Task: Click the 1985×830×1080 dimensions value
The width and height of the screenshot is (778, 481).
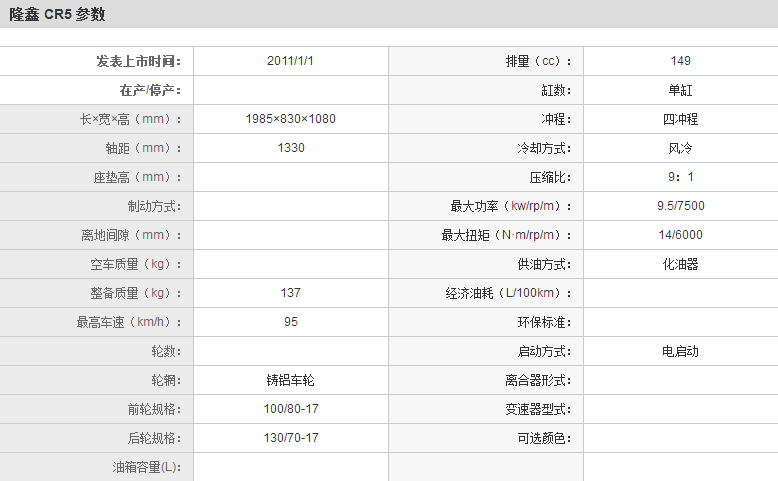Action: coord(290,119)
